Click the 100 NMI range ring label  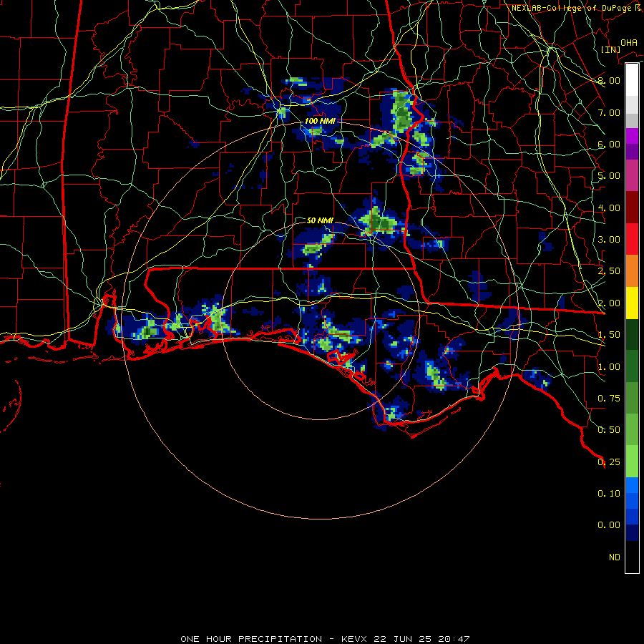(320, 121)
